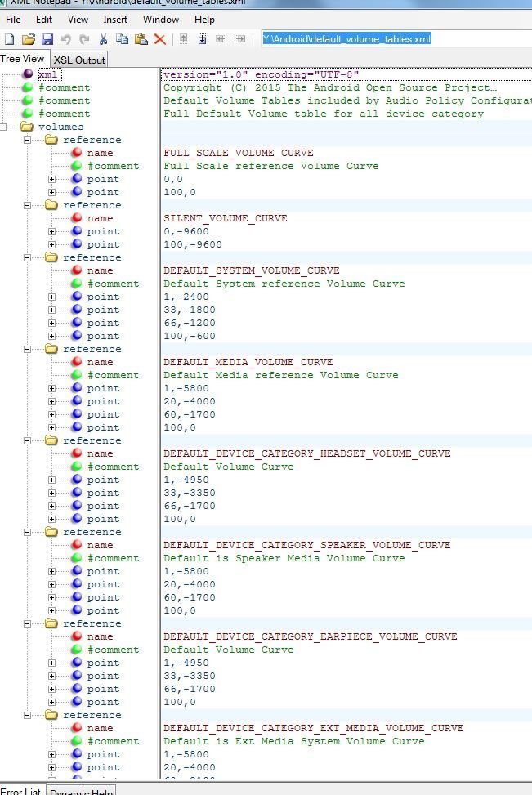This screenshot has height=795, width=532.
Task: Open the Window menu
Action: pos(161,20)
